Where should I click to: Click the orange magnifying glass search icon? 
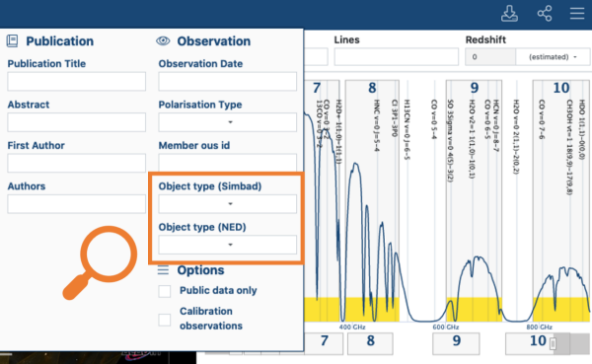[x=100, y=262]
